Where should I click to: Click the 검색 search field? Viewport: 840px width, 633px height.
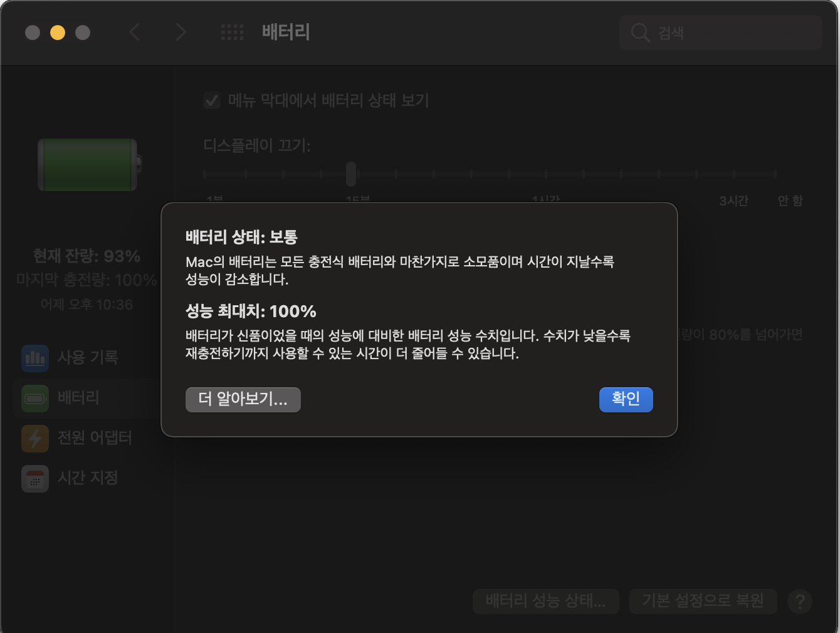pos(721,33)
